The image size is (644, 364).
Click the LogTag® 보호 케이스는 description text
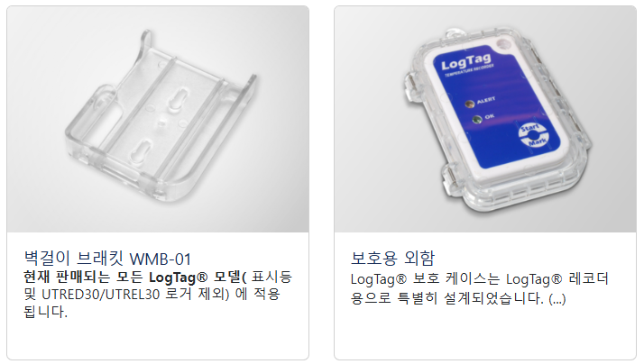(425, 279)
